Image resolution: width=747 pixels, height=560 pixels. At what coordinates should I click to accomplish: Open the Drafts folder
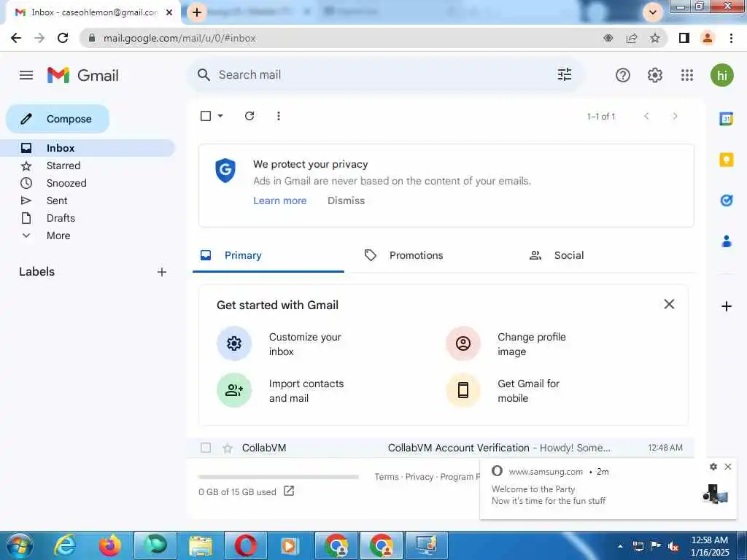point(61,218)
